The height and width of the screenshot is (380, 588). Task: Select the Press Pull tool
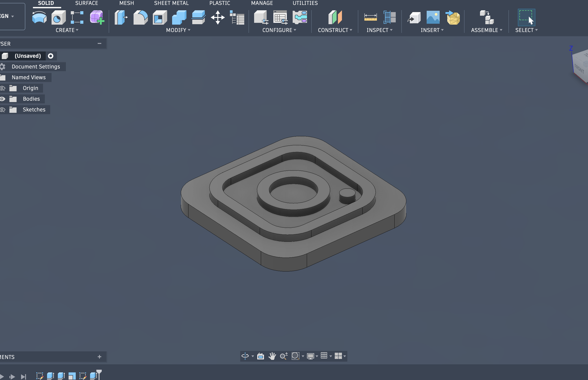(121, 17)
